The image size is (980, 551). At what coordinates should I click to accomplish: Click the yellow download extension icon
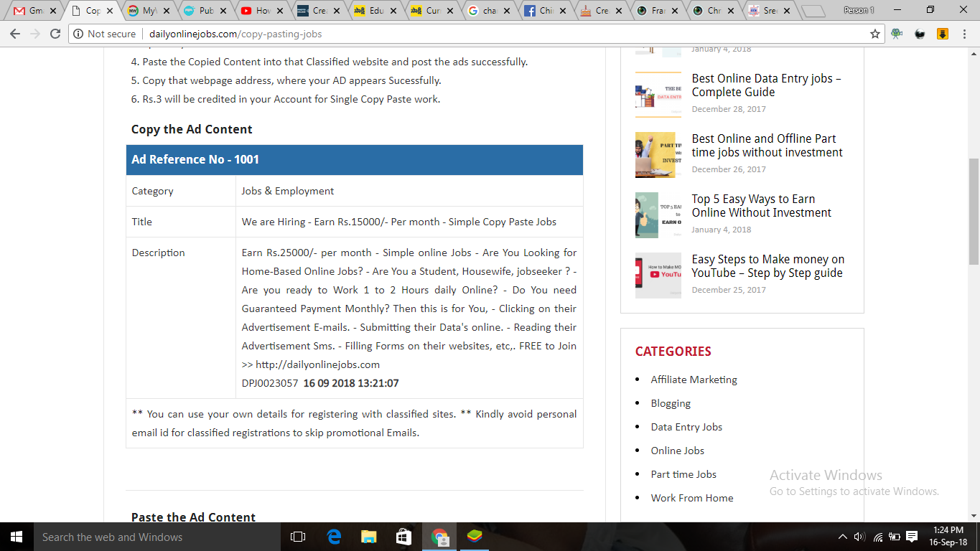click(943, 34)
